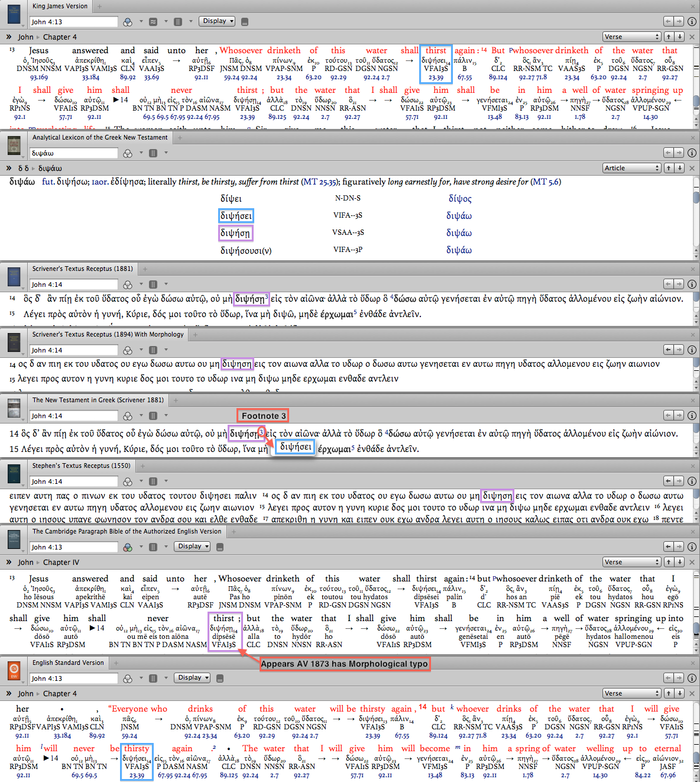This screenshot has width=700, height=782.
Task: Follow the MT 5.6 reference link
Action: click(x=545, y=182)
